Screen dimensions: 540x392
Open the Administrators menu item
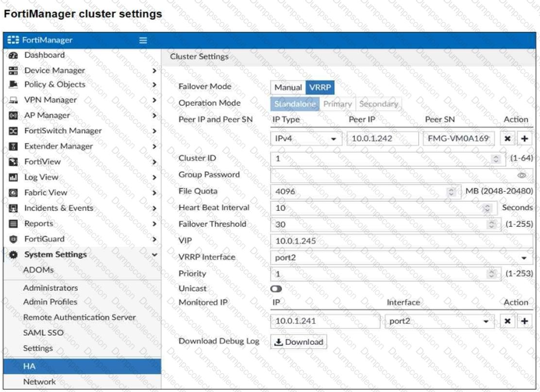click(51, 288)
